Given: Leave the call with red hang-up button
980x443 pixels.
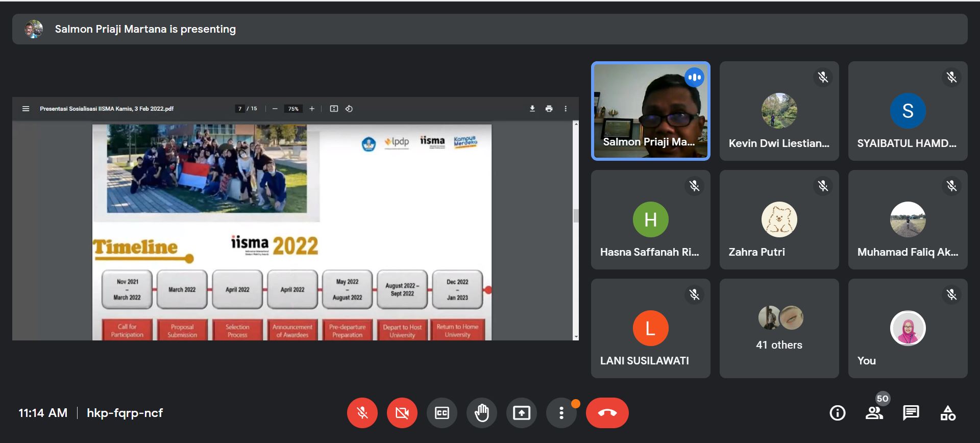Looking at the screenshot, I should (x=607, y=413).
